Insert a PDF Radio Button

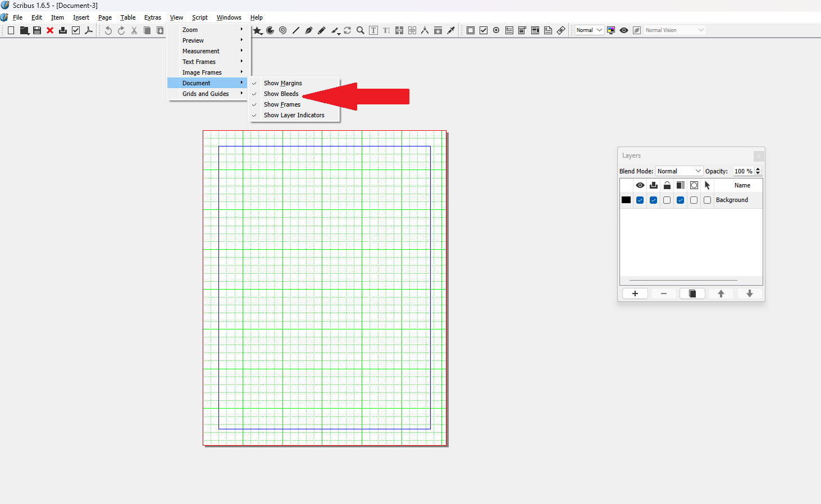(x=496, y=30)
